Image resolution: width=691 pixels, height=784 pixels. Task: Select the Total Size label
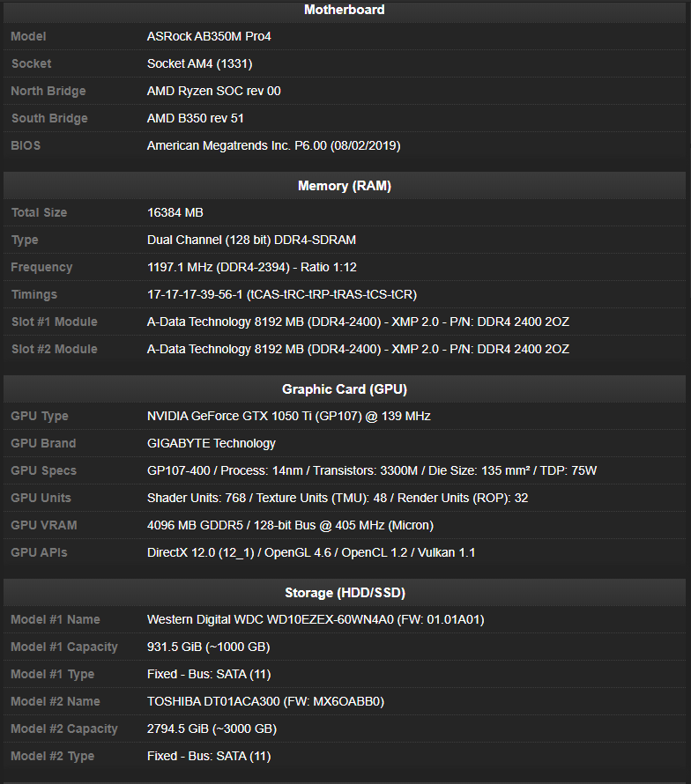(39, 212)
